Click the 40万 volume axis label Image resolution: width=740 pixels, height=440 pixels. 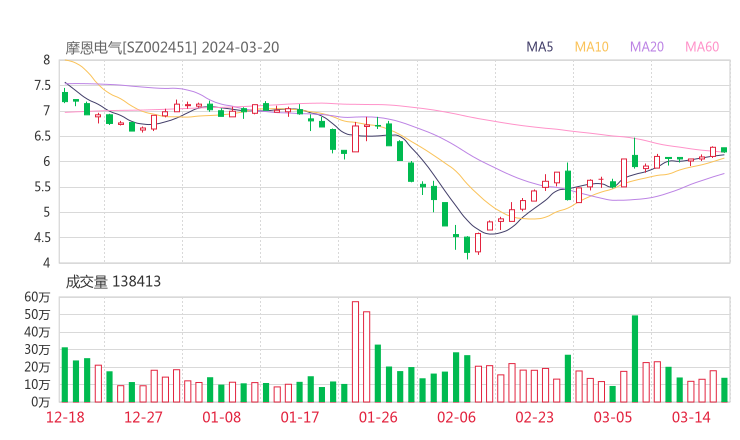click(x=37, y=332)
